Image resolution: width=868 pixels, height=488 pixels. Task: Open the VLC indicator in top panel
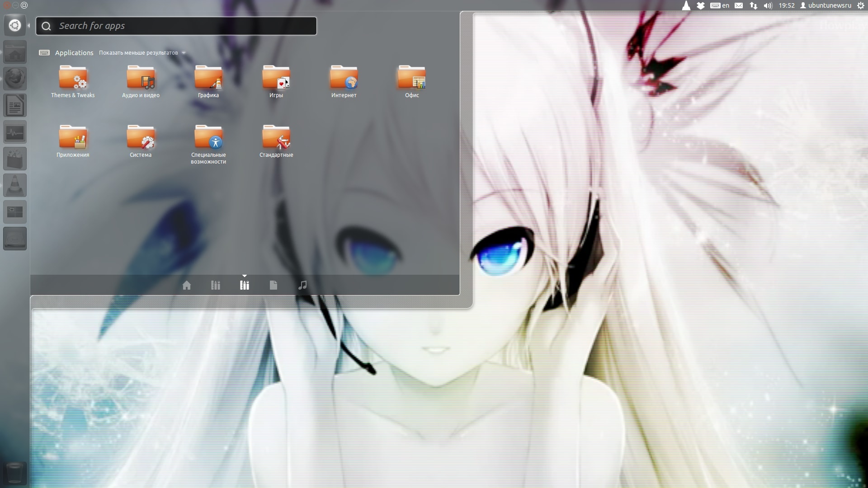coord(686,5)
